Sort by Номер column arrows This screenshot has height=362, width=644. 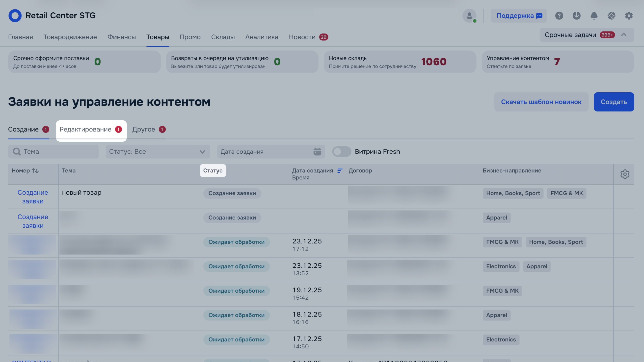click(x=35, y=171)
